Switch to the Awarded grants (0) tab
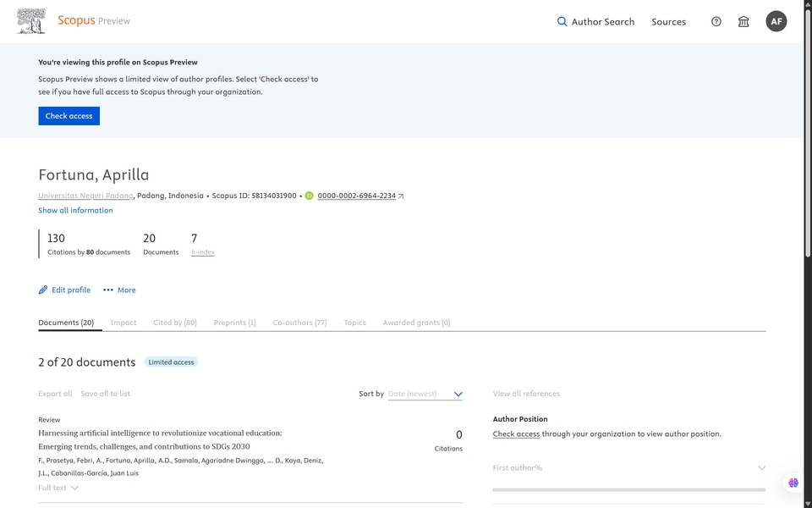This screenshot has width=812, height=508. pos(416,323)
